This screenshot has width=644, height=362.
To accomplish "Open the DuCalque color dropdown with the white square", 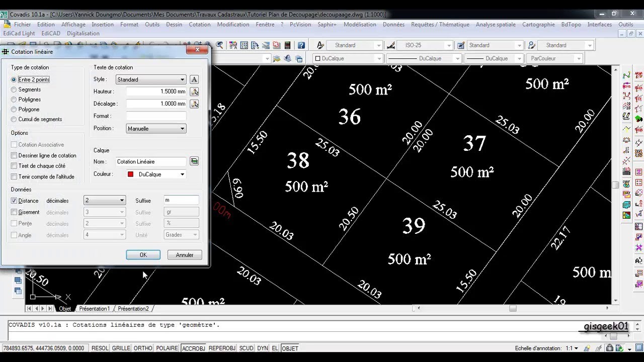I will 348,58.
